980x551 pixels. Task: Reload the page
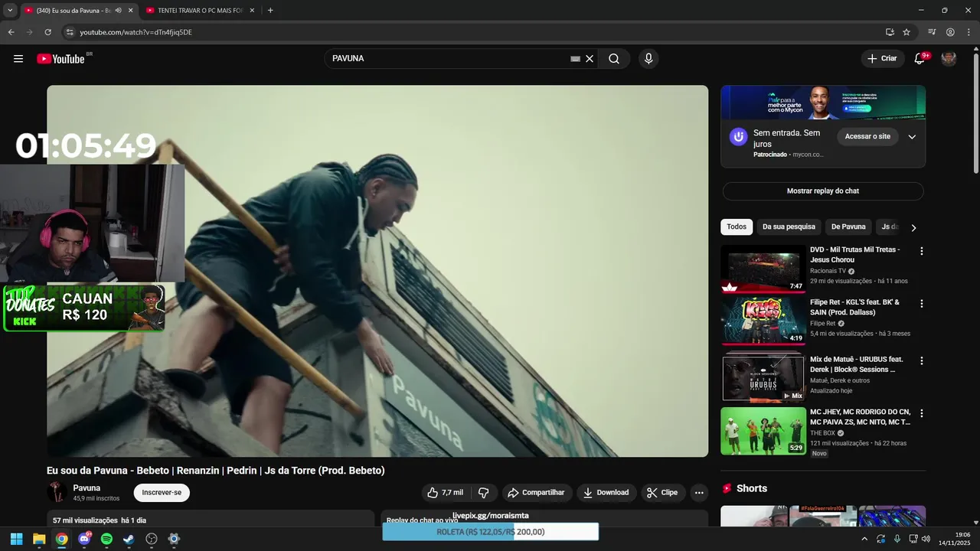point(47,32)
